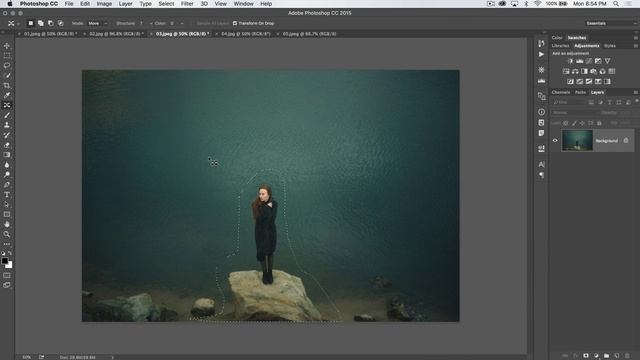Image resolution: width=640 pixels, height=360 pixels.
Task: Add a Black & White adjustment
Action: click(584, 71)
